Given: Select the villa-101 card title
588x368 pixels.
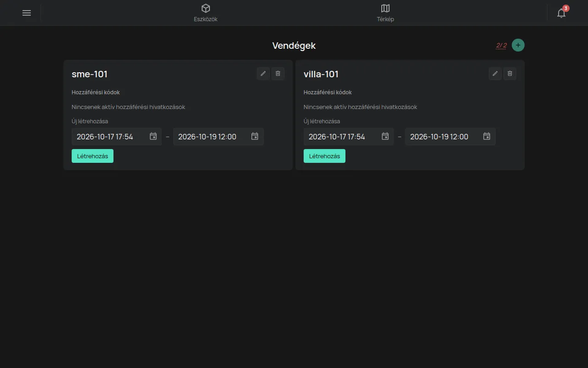Looking at the screenshot, I should tap(321, 74).
